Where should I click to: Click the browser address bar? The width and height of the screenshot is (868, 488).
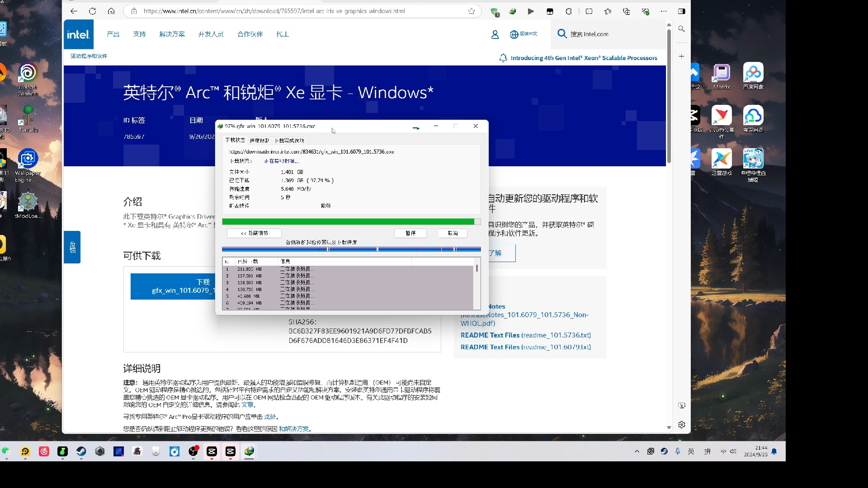[x=303, y=11]
